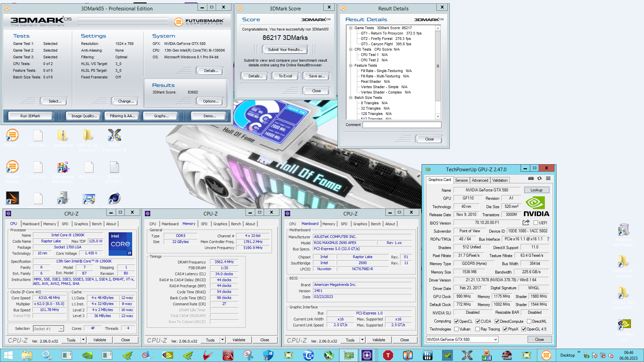
Task: Select the ZOTAC 980Ti folder icon
Action: (x=624, y=298)
